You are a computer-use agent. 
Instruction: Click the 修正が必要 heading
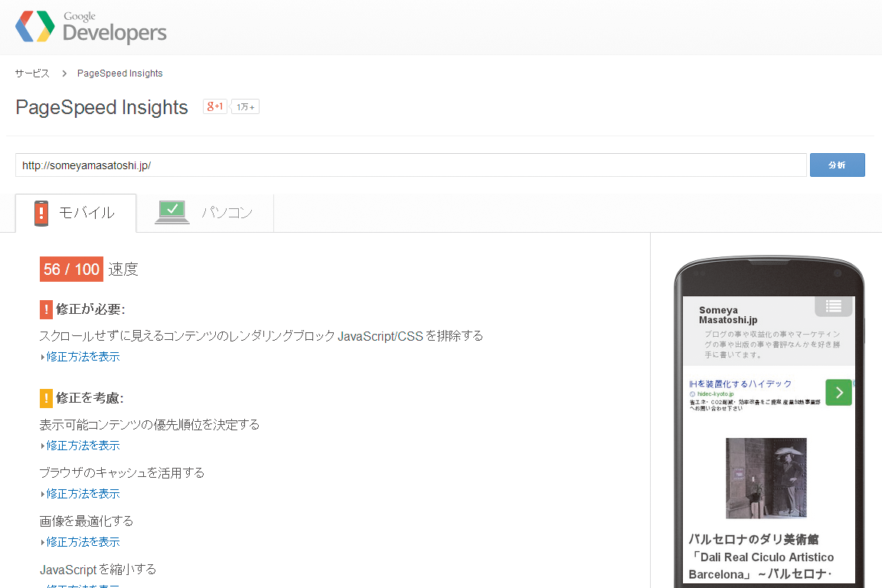(x=90, y=309)
